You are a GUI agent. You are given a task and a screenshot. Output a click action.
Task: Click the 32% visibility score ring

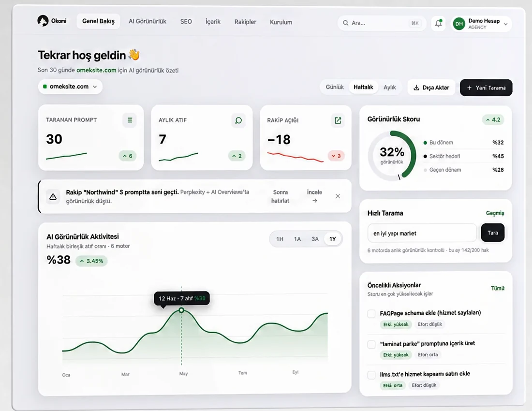point(392,155)
